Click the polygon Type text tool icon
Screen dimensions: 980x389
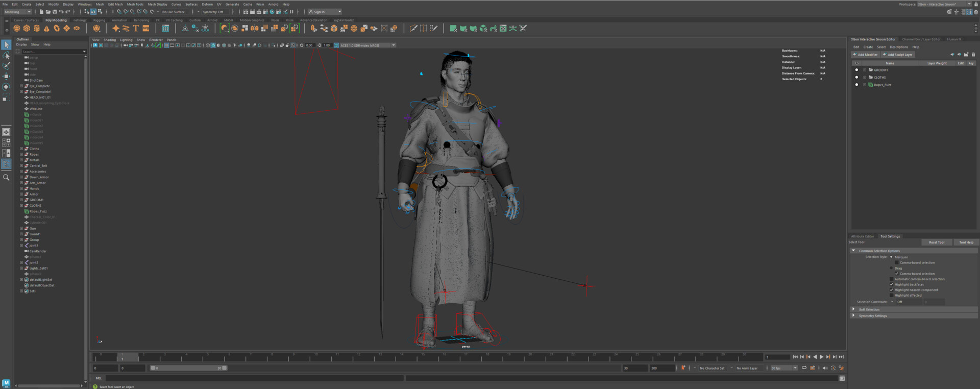136,29
